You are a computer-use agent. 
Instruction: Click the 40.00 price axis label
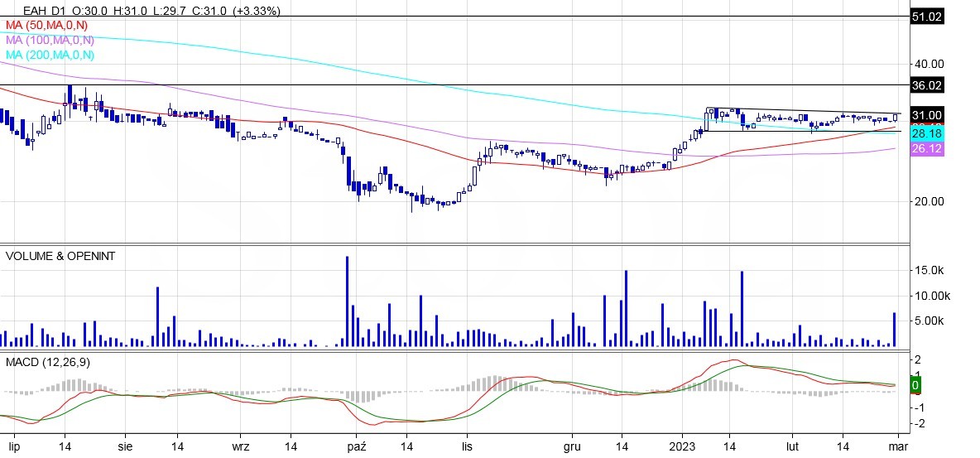point(929,64)
